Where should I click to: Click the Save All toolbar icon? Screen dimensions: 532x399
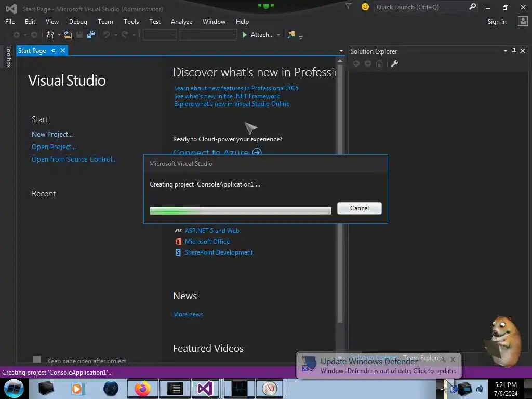(x=90, y=35)
